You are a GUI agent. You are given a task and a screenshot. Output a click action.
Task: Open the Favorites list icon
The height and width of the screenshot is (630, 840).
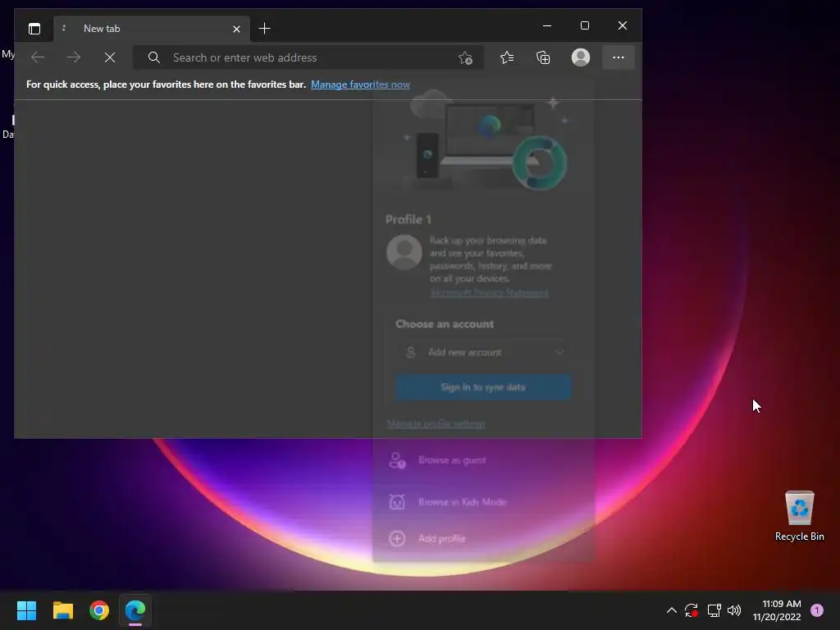pyautogui.click(x=507, y=57)
